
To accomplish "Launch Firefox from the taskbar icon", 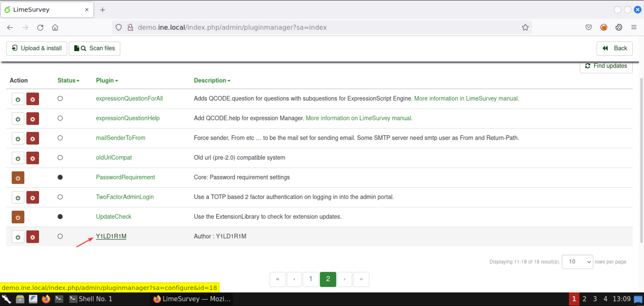I will point(46,299).
